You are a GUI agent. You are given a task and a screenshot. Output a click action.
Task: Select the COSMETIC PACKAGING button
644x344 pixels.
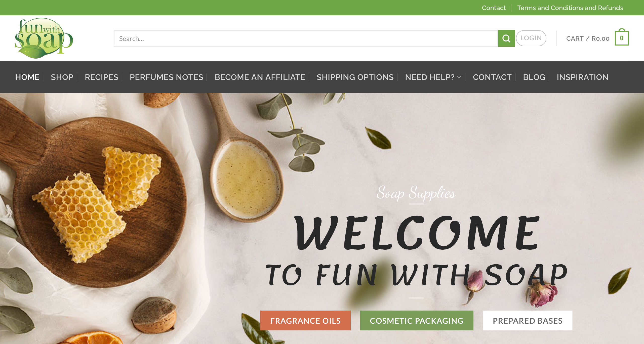point(417,321)
